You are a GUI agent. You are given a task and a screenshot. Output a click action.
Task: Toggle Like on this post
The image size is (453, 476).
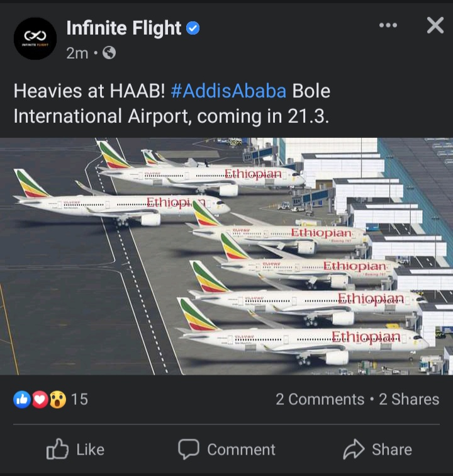[75, 450]
